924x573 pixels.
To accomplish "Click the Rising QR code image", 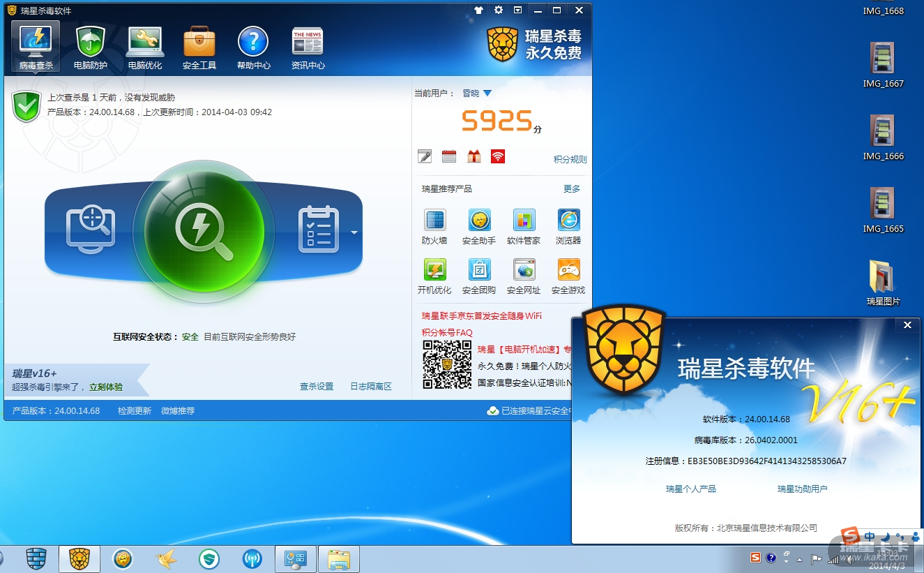I will tap(447, 365).
